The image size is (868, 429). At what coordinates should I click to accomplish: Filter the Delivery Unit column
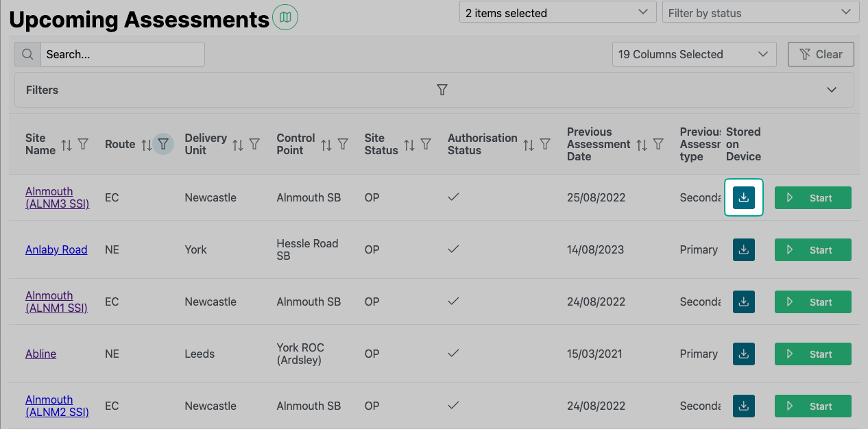(x=254, y=145)
